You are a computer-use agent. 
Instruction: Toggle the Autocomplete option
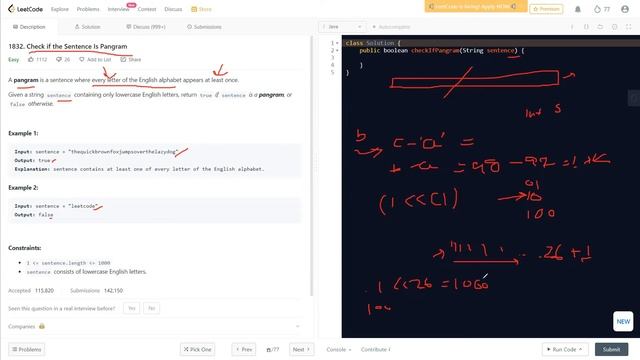(x=391, y=27)
